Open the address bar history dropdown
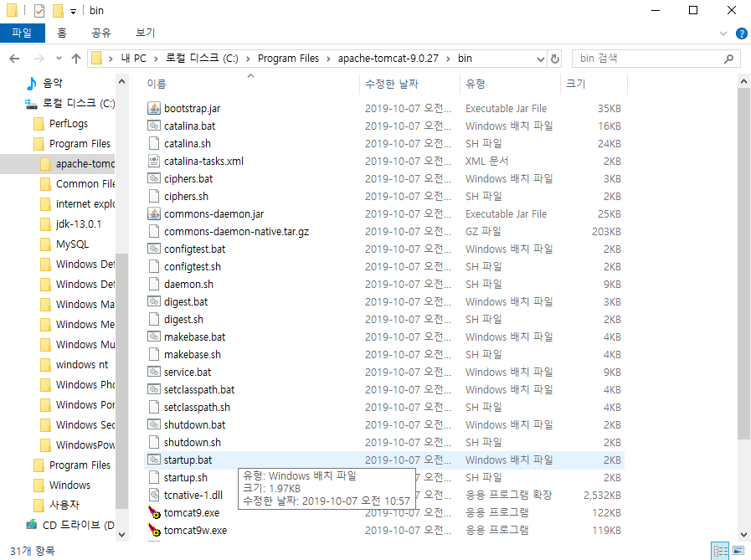Image resolution: width=751 pixels, height=560 pixels. (x=541, y=59)
